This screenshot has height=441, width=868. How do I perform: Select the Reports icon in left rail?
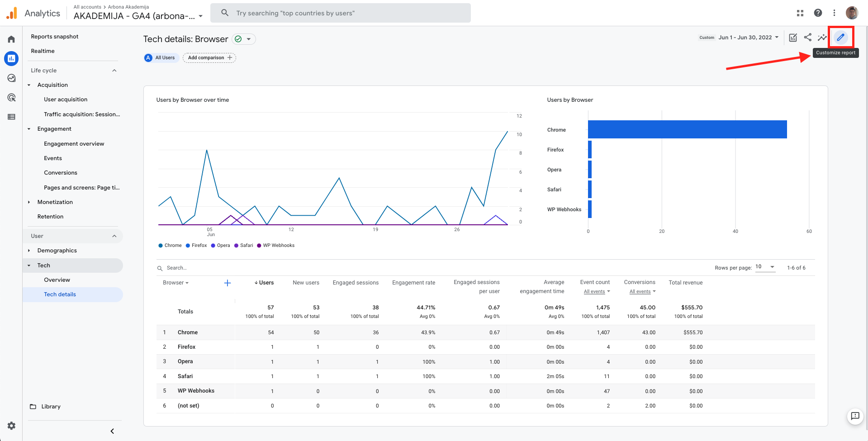tap(11, 58)
